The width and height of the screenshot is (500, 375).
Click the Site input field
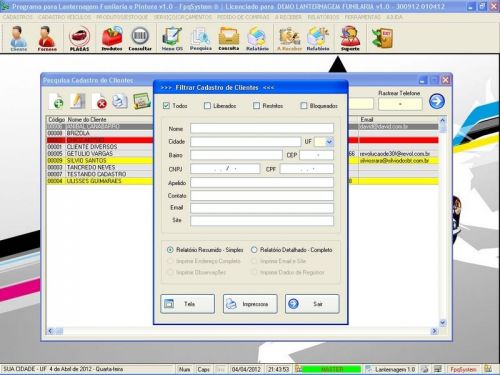click(262, 221)
